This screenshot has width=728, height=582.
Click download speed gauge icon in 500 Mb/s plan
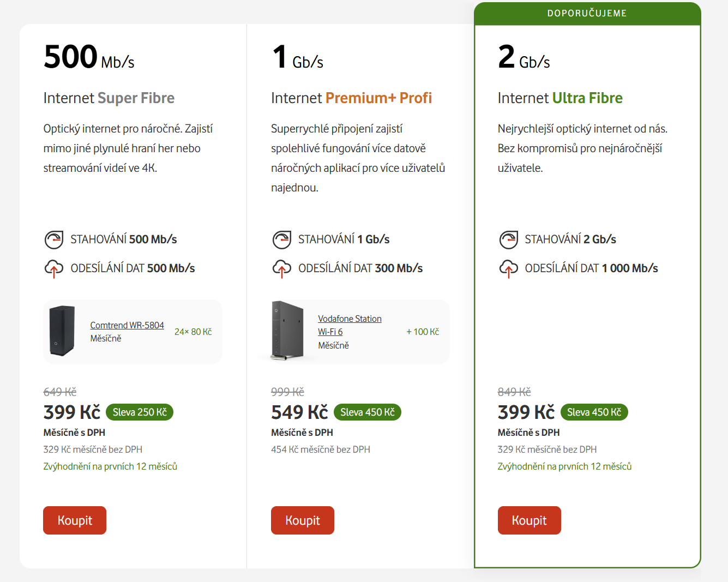pos(53,239)
